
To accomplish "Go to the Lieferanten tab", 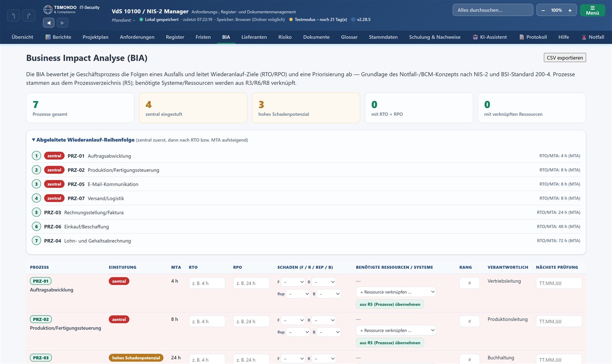I will pos(254,37).
